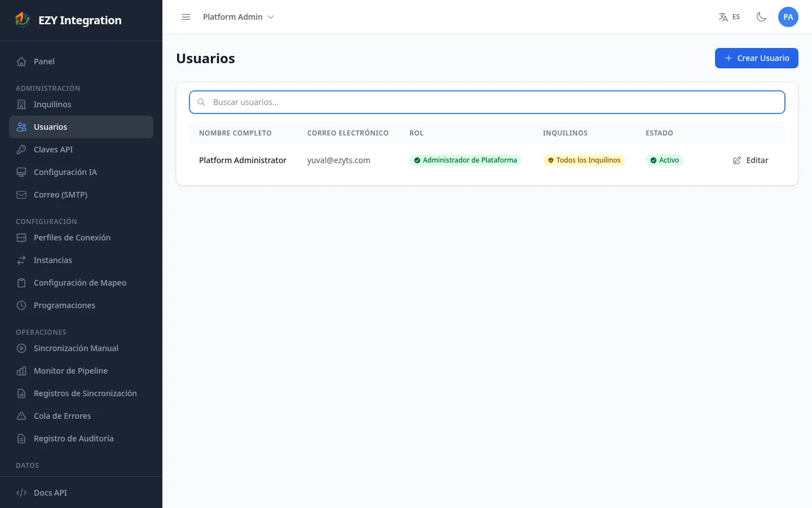Open Registros de Sincronización
This screenshot has height=508, width=812.
click(81, 393)
